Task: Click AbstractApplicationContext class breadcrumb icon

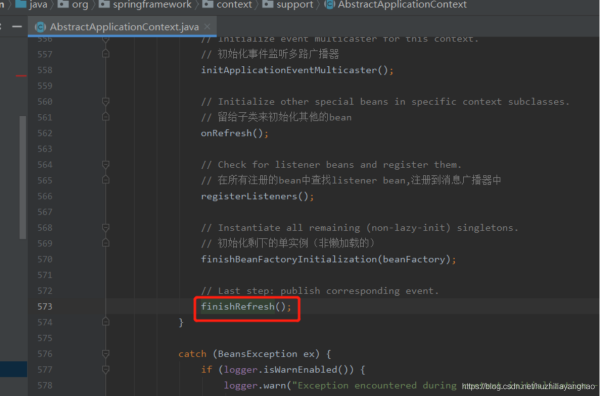Action: click(329, 5)
